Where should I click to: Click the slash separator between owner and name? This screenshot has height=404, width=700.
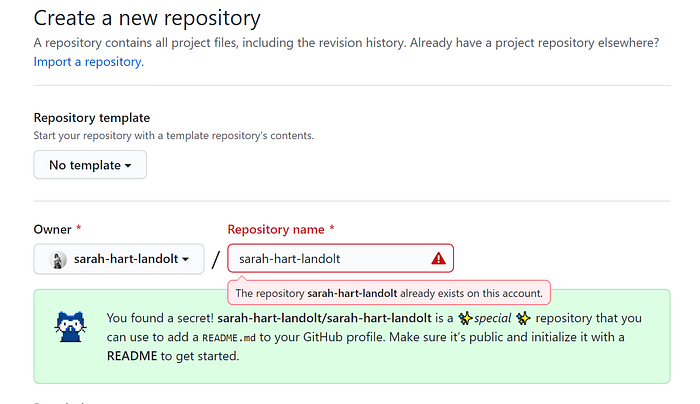tap(216, 259)
